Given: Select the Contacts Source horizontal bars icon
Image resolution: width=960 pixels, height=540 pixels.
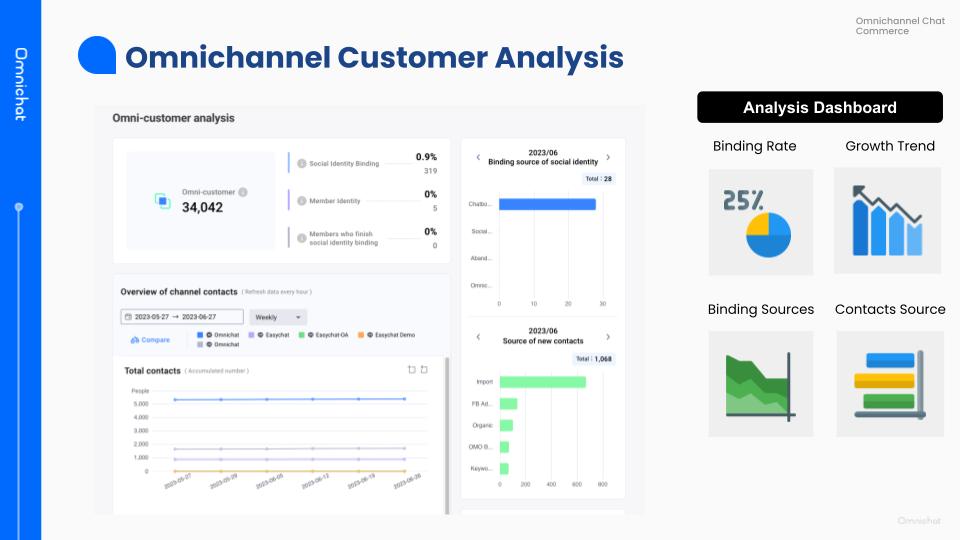Looking at the screenshot, I should click(x=889, y=384).
